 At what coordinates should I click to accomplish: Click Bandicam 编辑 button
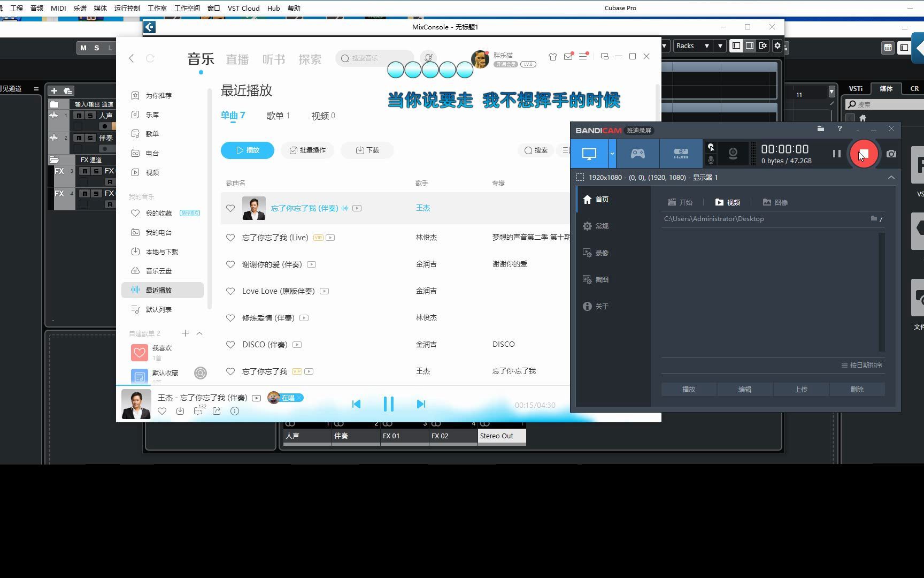[x=745, y=390]
